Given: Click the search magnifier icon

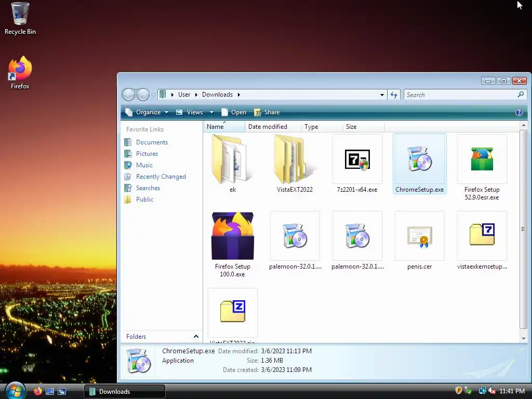Looking at the screenshot, I should click(x=521, y=95).
